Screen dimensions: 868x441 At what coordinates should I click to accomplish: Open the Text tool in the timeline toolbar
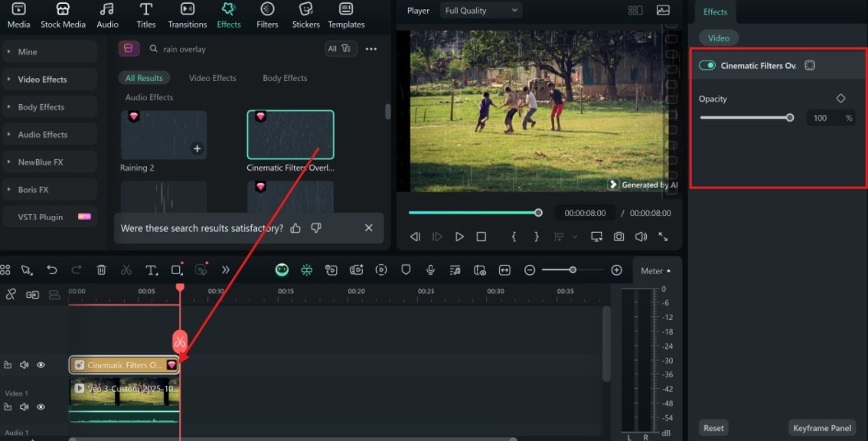click(x=152, y=269)
